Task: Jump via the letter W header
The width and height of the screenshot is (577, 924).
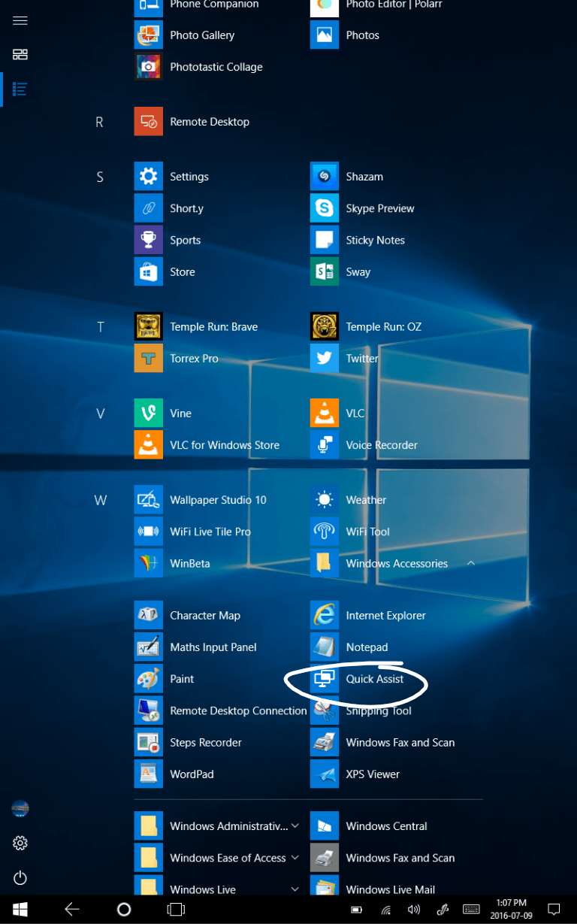Action: click(100, 500)
